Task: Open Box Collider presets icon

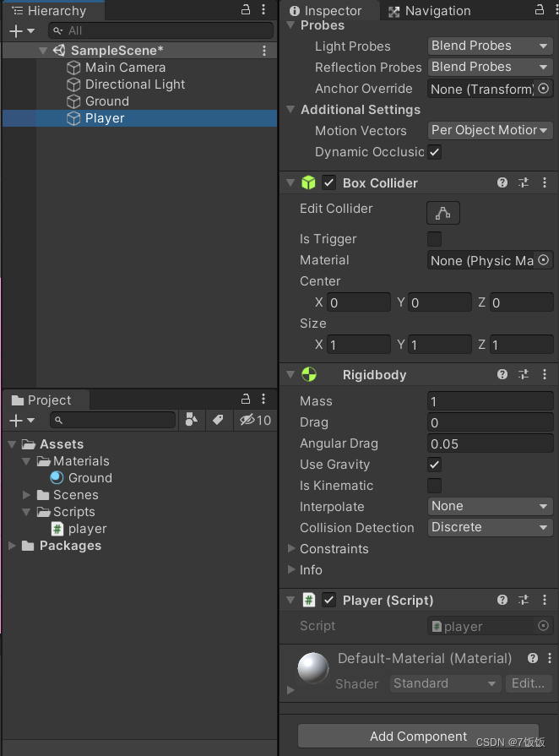Action: click(524, 182)
